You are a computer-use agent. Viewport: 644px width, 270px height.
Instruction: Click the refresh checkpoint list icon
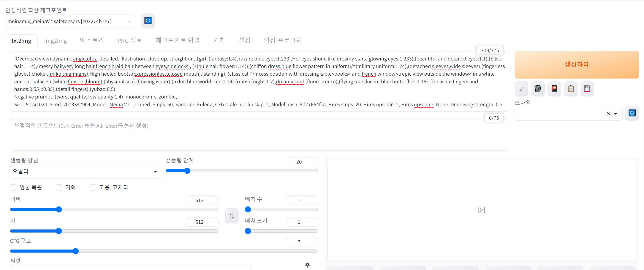[x=148, y=21]
